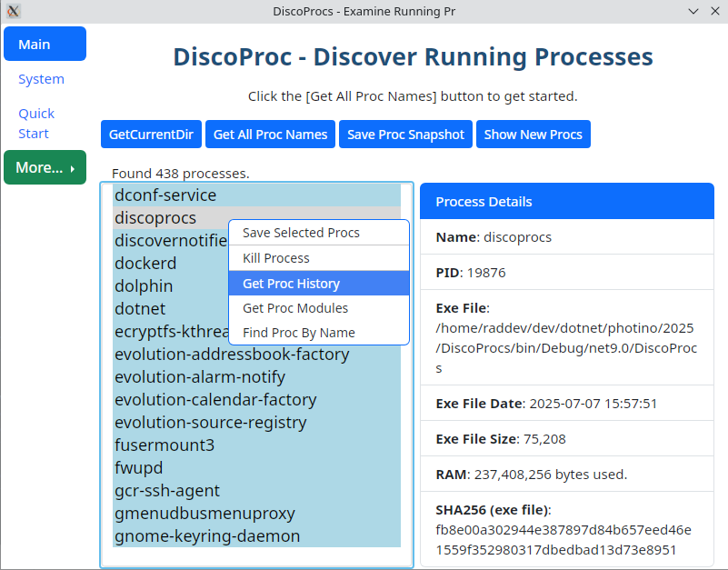Screen dimensions: 728x570
Task: Click the Process Details panel header
Action: click(566, 202)
